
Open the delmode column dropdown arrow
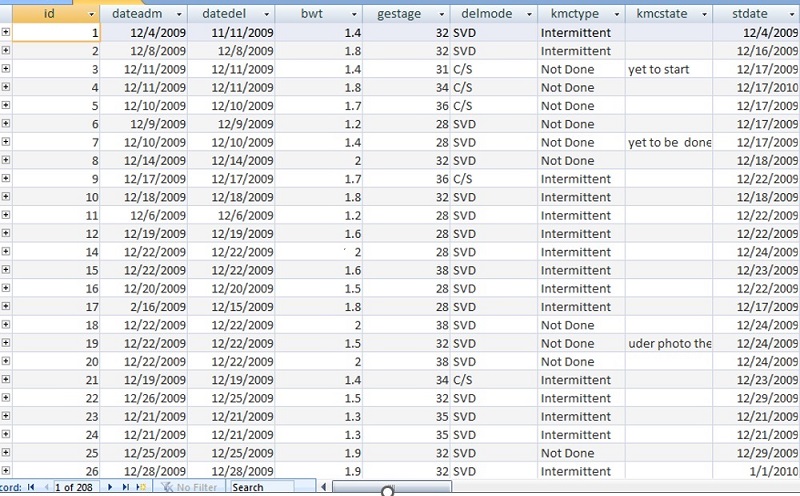[529, 14]
